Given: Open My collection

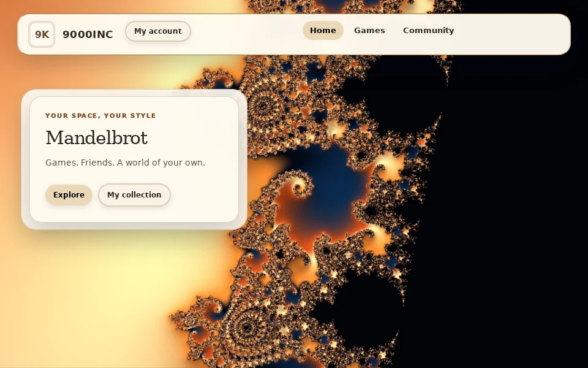Looking at the screenshot, I should [134, 195].
